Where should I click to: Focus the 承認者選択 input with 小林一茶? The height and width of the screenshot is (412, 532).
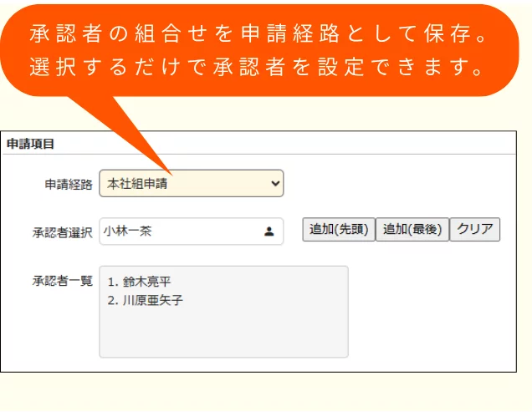[x=192, y=231]
